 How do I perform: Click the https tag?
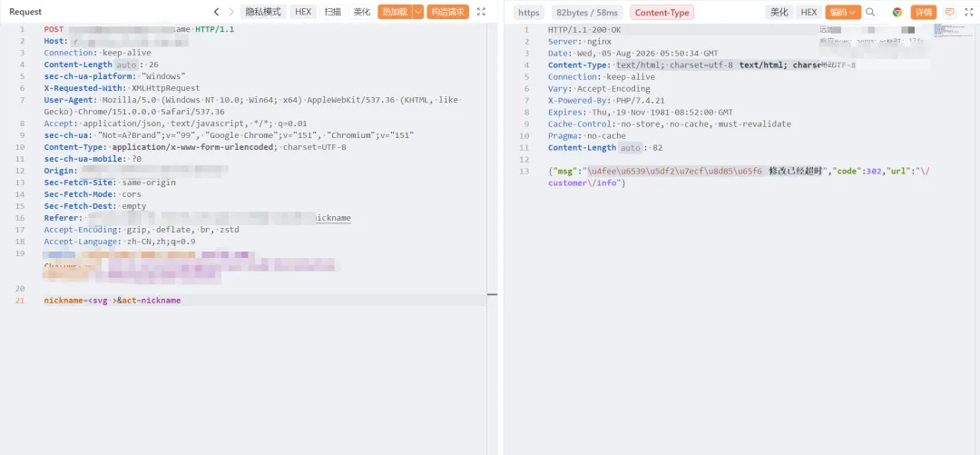point(529,13)
